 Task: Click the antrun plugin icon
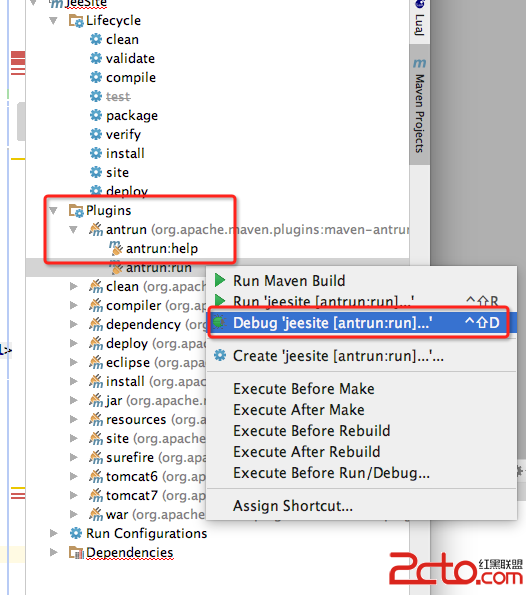tap(96, 229)
